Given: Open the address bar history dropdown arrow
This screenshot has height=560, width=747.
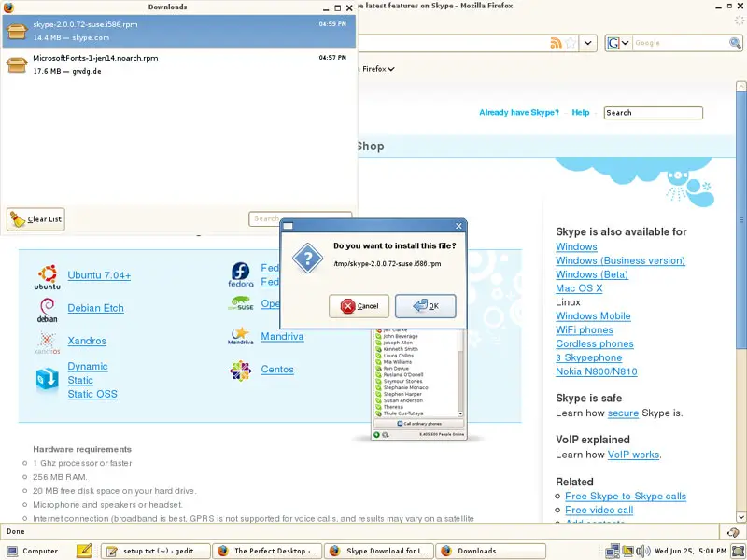Looking at the screenshot, I should point(588,43).
